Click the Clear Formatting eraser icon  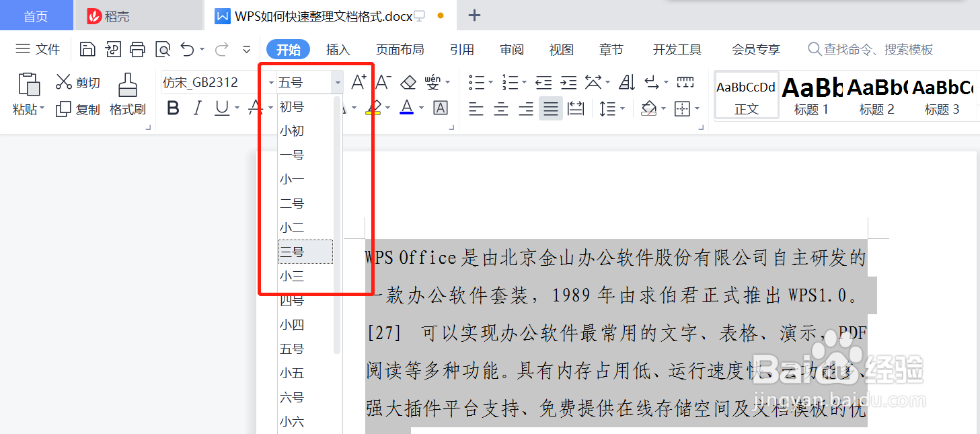[x=408, y=81]
